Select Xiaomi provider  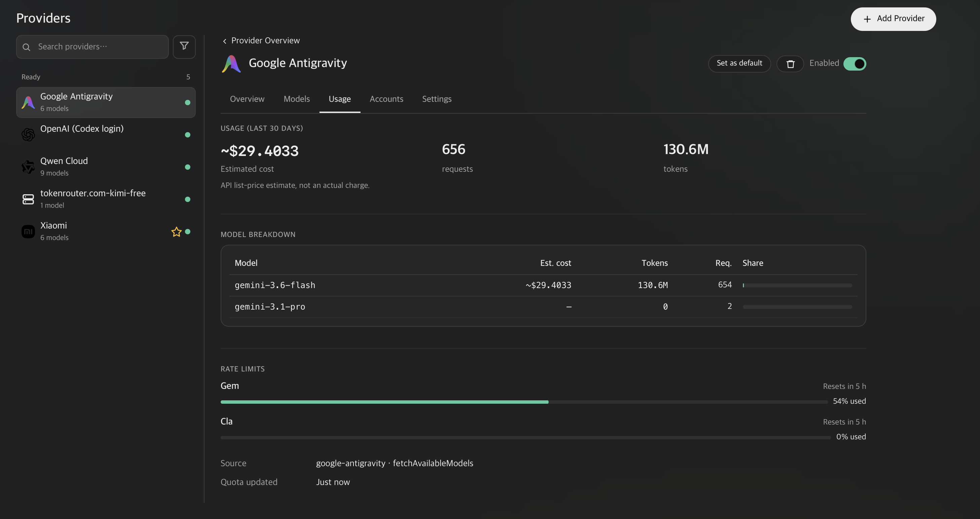pos(106,232)
